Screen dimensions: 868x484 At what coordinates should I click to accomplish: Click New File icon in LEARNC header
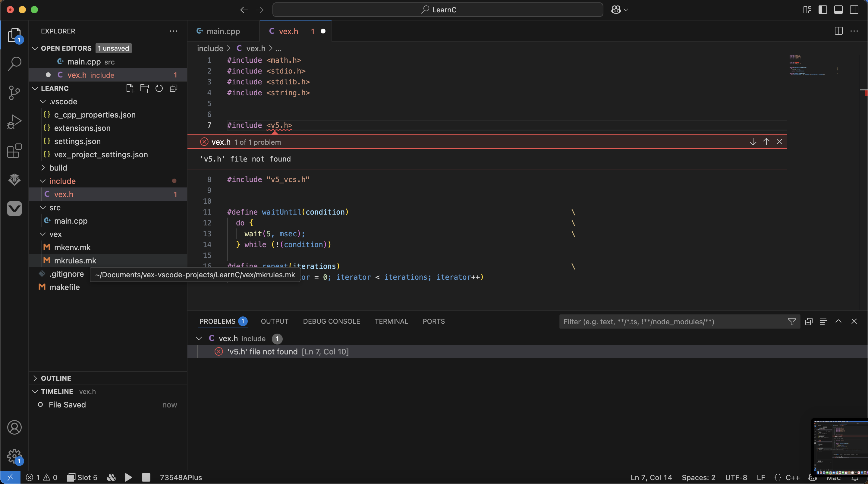click(130, 88)
